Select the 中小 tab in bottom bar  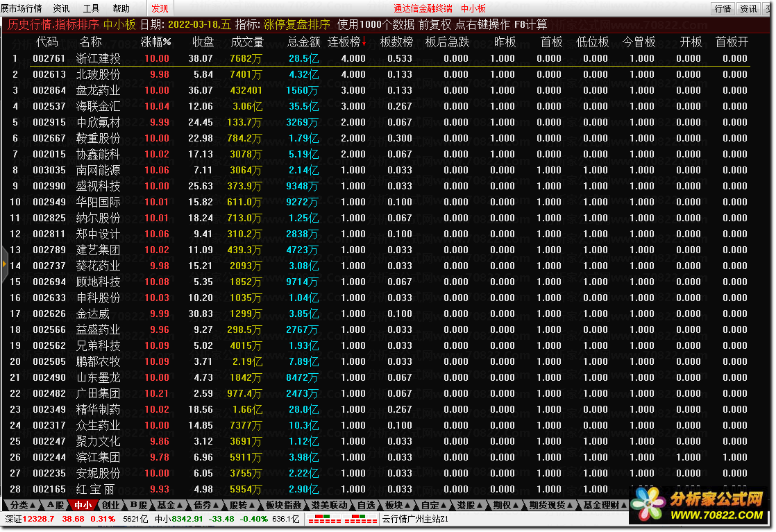coord(83,505)
